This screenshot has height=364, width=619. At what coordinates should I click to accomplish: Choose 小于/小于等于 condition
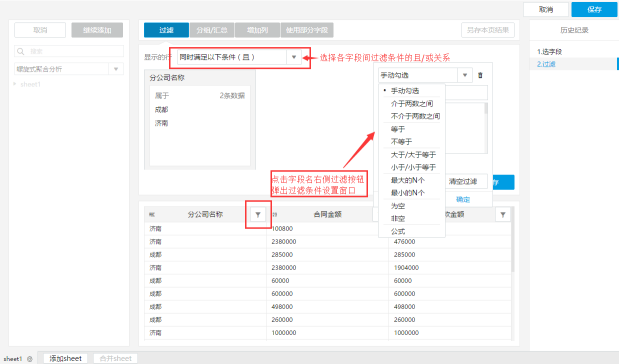pos(412,167)
